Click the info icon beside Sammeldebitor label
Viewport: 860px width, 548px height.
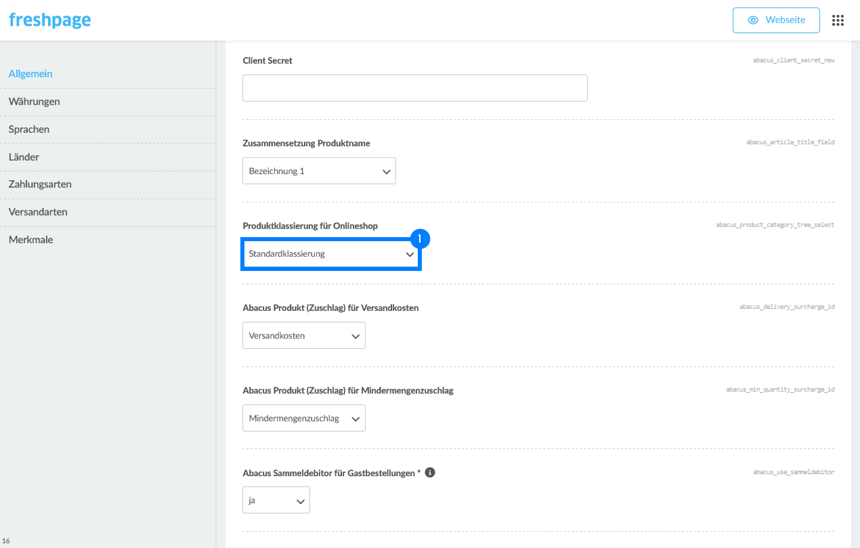430,472
